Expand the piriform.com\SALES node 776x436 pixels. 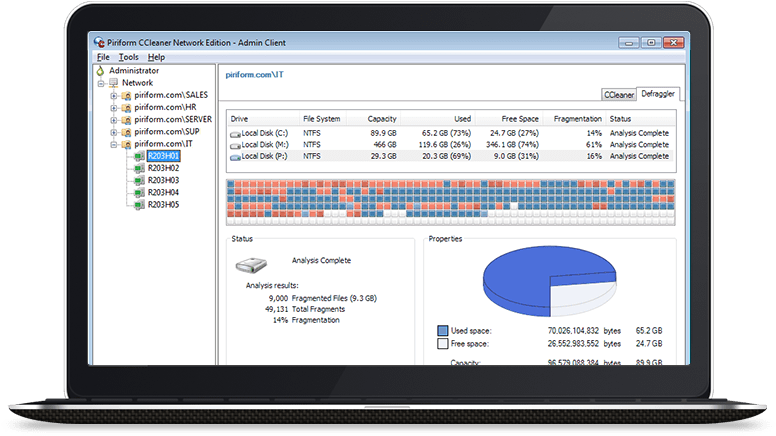click(113, 96)
